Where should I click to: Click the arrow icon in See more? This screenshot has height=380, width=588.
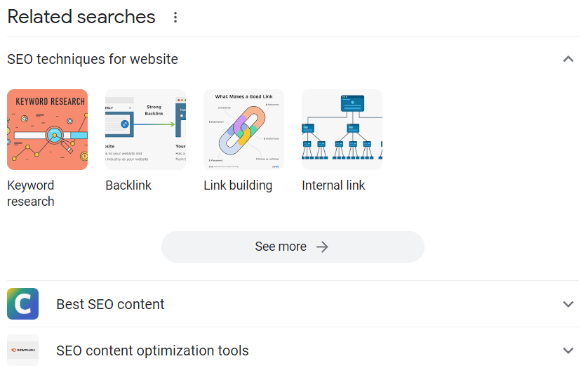322,247
